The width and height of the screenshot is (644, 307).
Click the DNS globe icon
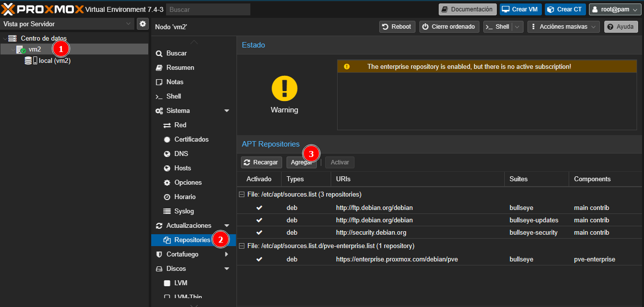[x=167, y=153]
